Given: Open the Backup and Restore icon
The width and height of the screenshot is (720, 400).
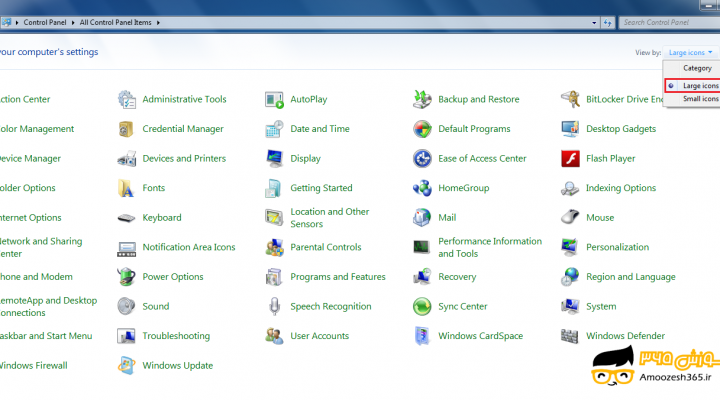Looking at the screenshot, I should (x=422, y=99).
